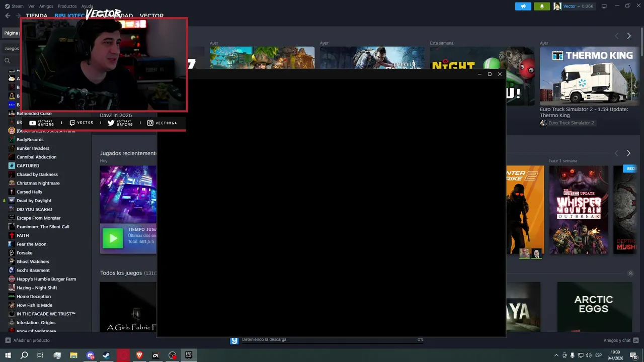
Task: Select Cannibal Abduction in the game list
Action: pyautogui.click(x=36, y=157)
